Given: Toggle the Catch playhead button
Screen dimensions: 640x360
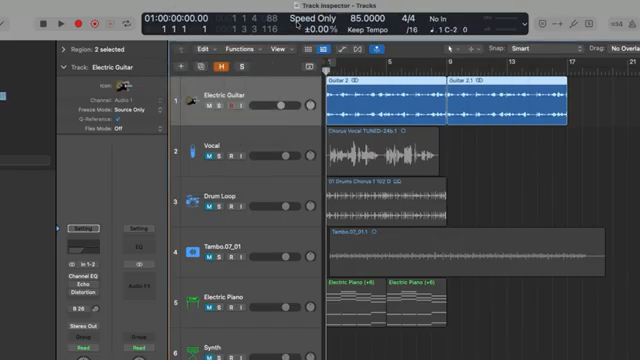Looking at the screenshot, I should click(376, 49).
